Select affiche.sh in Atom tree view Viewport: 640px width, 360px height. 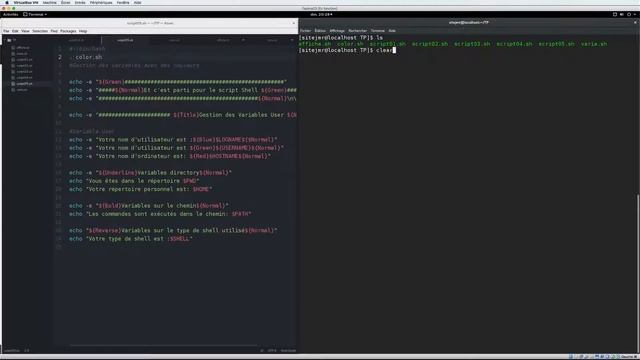pos(23,47)
